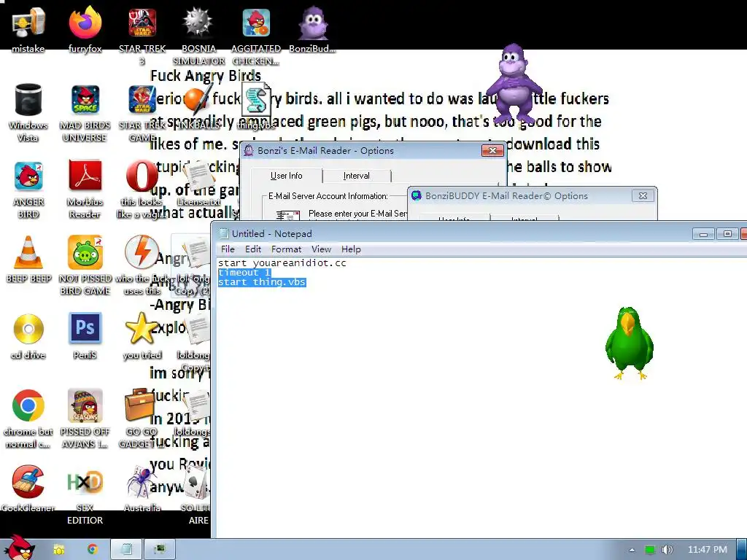Switch to the green-monitor taskbar program button
Image resolution: width=747 pixels, height=560 pixels.
[x=160, y=550]
